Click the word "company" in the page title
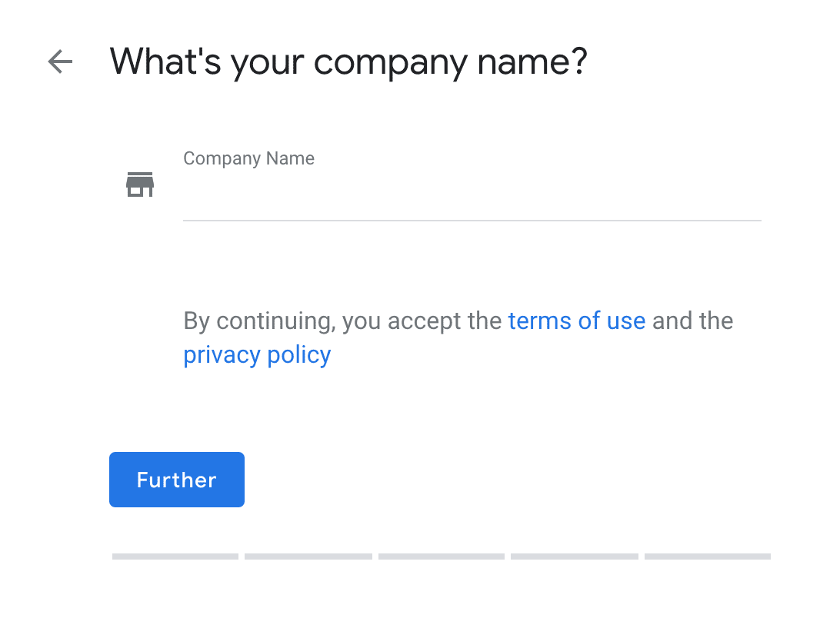 coord(391,64)
